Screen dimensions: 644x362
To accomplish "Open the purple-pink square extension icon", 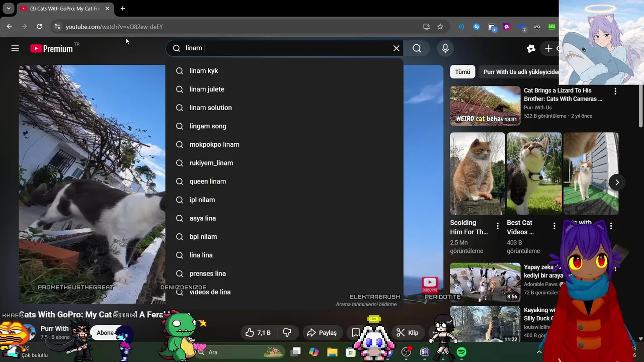I will 507,27.
